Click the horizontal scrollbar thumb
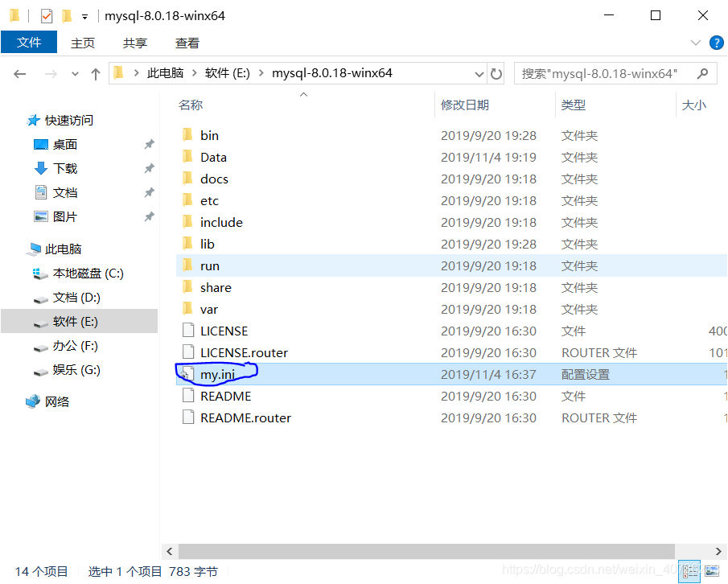 pyautogui.click(x=426, y=552)
